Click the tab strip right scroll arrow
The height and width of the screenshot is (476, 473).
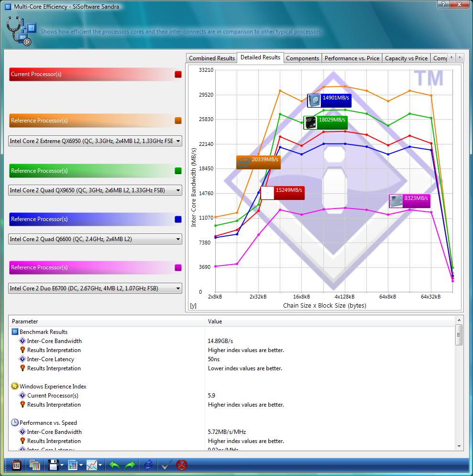pos(460,57)
